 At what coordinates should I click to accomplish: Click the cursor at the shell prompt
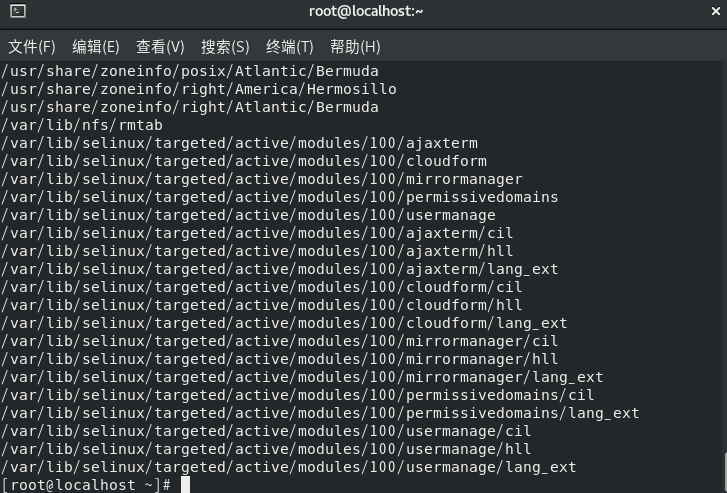point(185,485)
